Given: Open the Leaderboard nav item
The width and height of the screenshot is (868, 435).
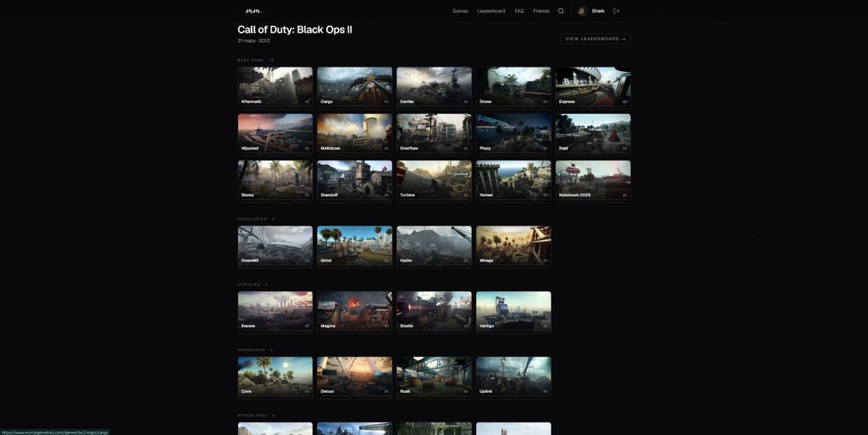Looking at the screenshot, I should tap(491, 11).
